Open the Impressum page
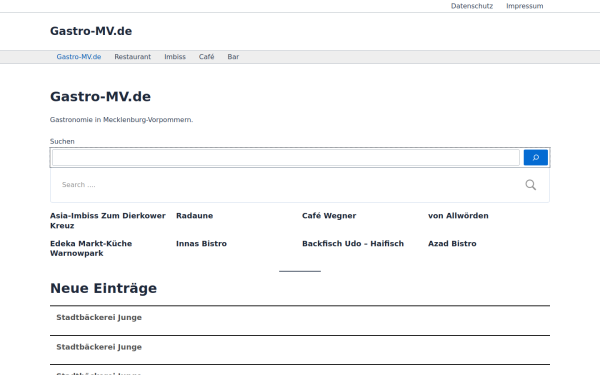600x375 pixels. [x=525, y=6]
